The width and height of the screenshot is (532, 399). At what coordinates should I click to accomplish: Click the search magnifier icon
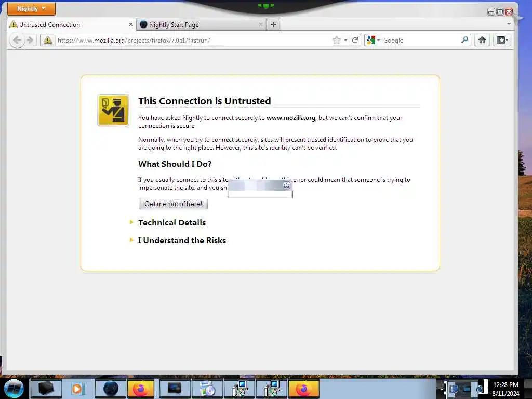pos(465,40)
